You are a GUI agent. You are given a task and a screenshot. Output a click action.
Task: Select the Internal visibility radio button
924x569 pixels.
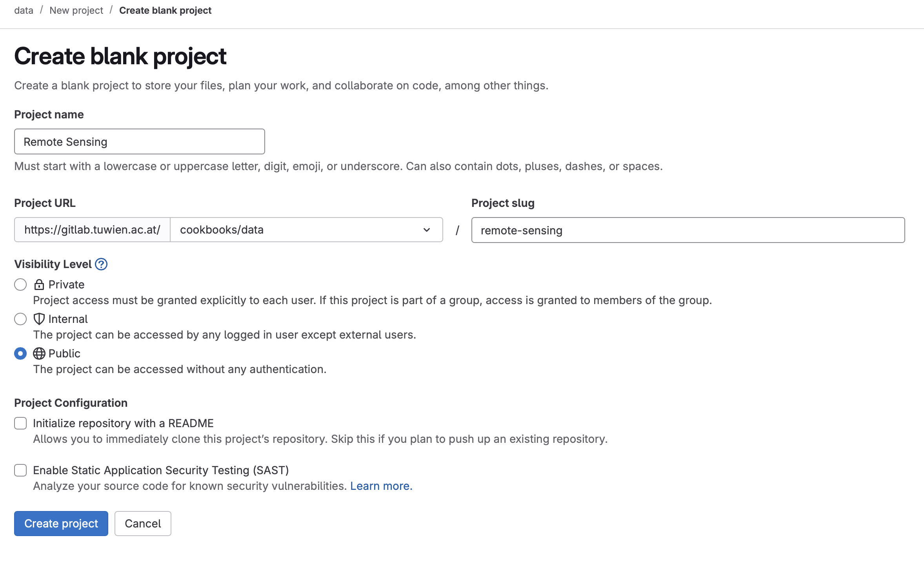[20, 319]
